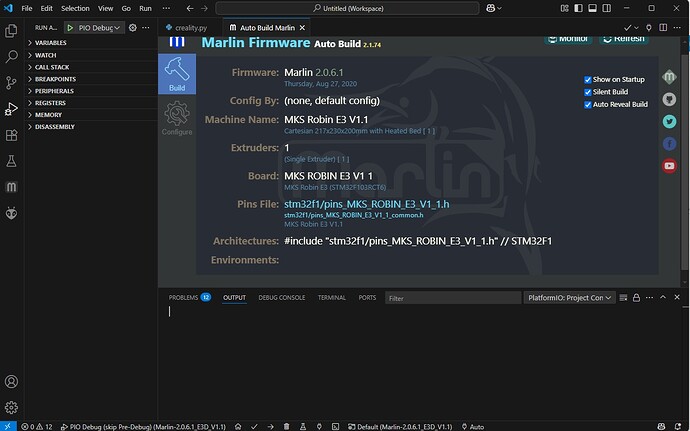Open PlatformIO terminal icon in status bar
Viewport: 690px width, 431px height.
pyautogui.click(x=335, y=426)
